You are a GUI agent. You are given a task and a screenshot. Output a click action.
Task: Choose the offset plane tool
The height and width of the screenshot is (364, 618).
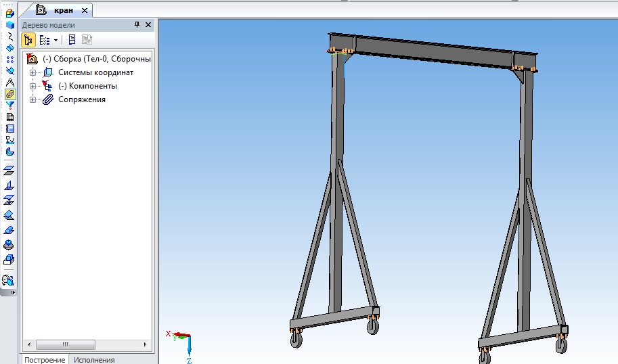9,170
